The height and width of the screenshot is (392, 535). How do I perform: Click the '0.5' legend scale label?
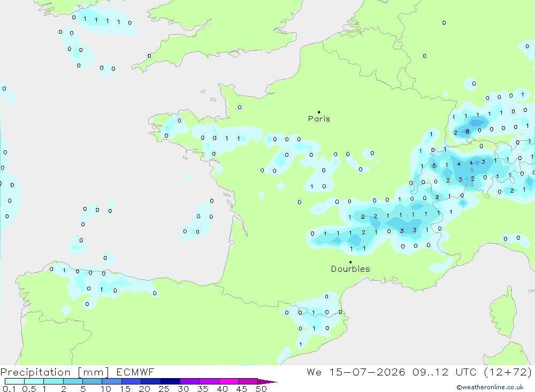[29, 389]
